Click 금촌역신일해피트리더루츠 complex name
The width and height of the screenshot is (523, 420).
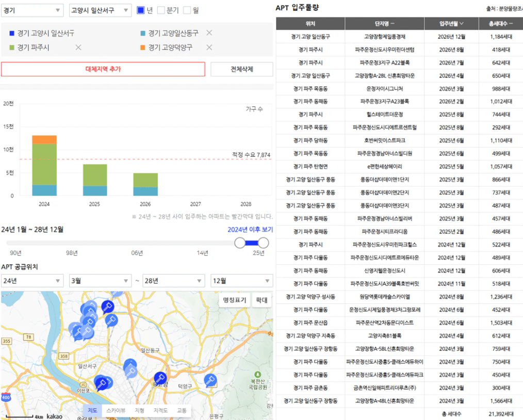click(385, 388)
